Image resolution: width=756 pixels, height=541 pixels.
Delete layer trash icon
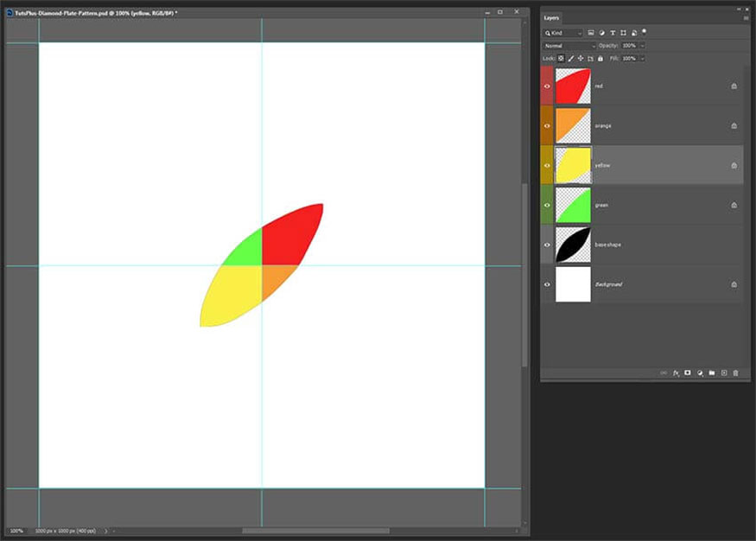[736, 372]
